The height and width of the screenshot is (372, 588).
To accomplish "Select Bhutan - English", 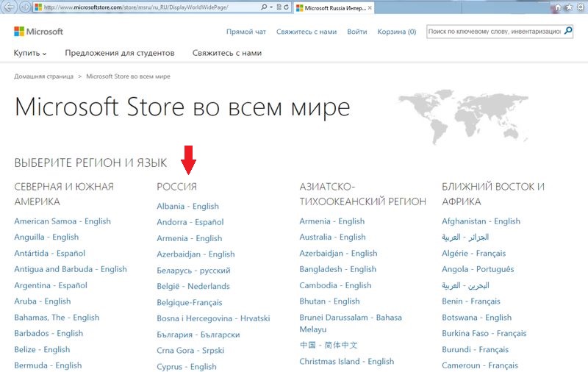I will point(329,301).
